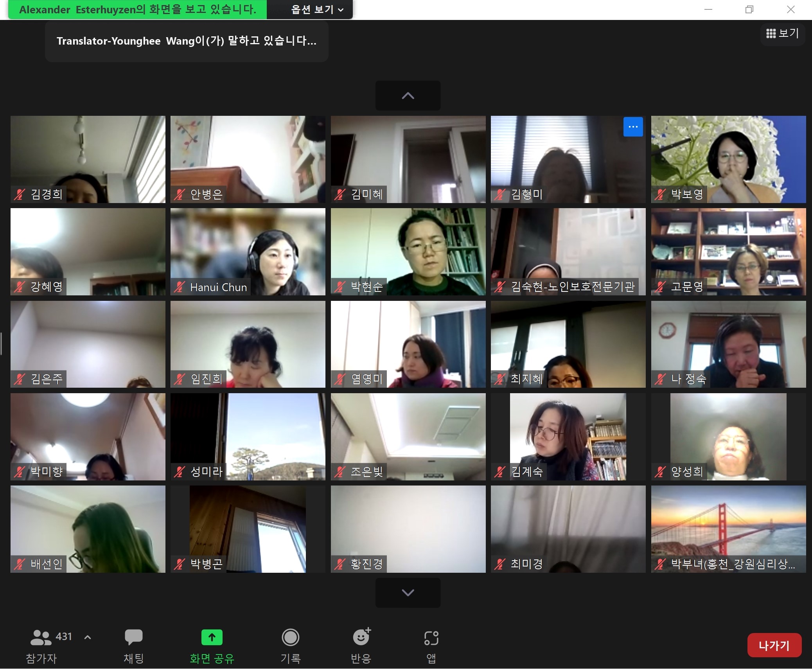The height and width of the screenshot is (669, 812).
Task: Expand the participants options caret
Action: [x=88, y=637]
